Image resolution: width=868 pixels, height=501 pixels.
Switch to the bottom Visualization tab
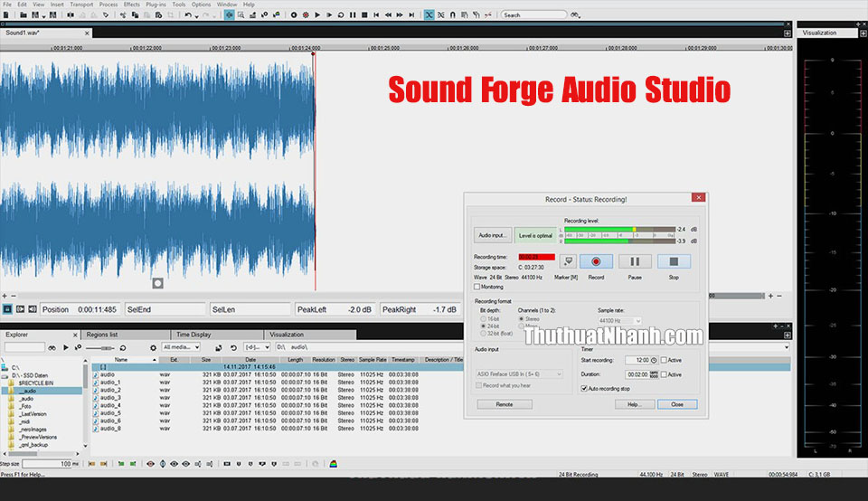pos(310,335)
